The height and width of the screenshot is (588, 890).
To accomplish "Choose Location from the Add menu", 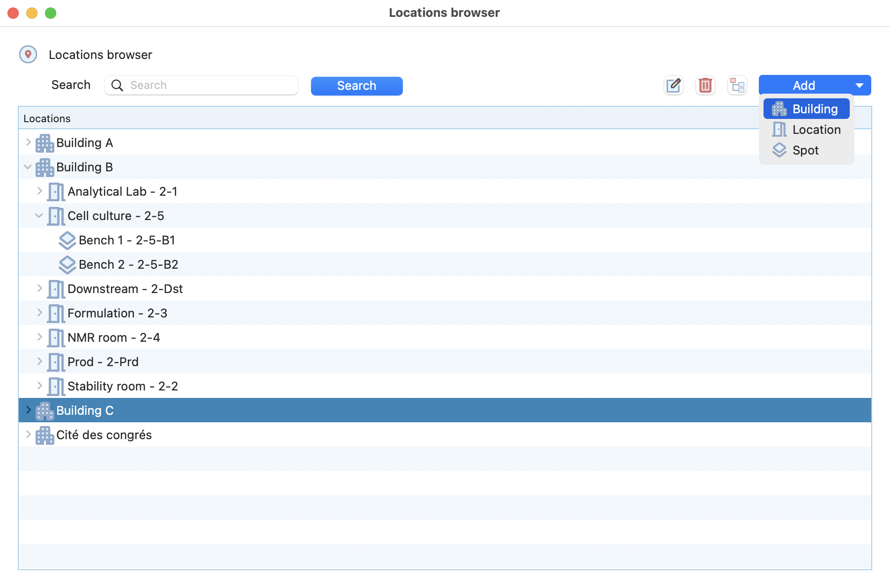I will (807, 130).
